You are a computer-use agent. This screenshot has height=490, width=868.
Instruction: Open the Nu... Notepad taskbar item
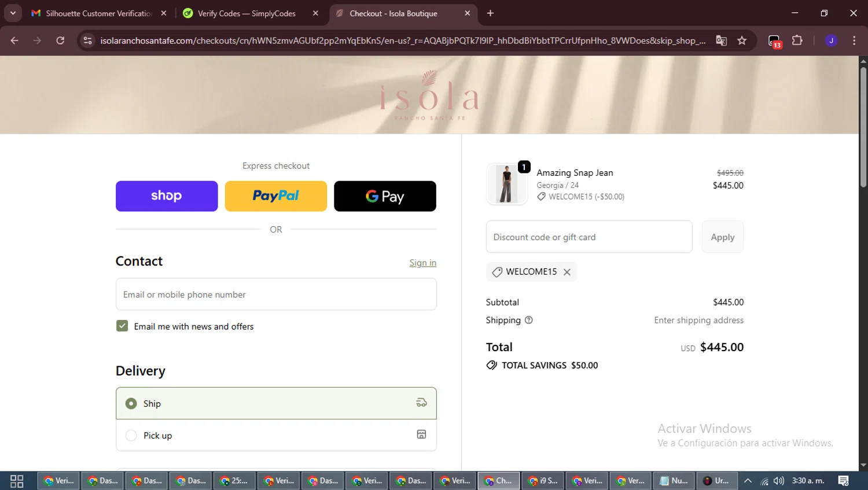[674, 481]
